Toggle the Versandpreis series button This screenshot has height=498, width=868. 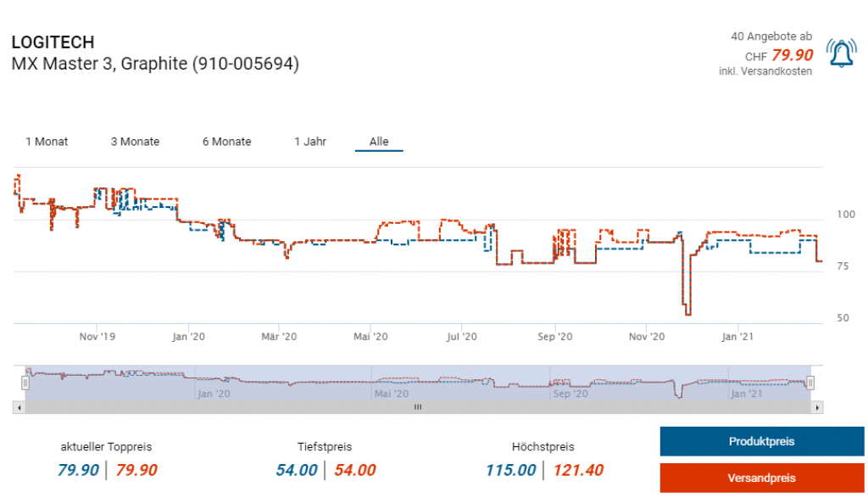point(761,478)
